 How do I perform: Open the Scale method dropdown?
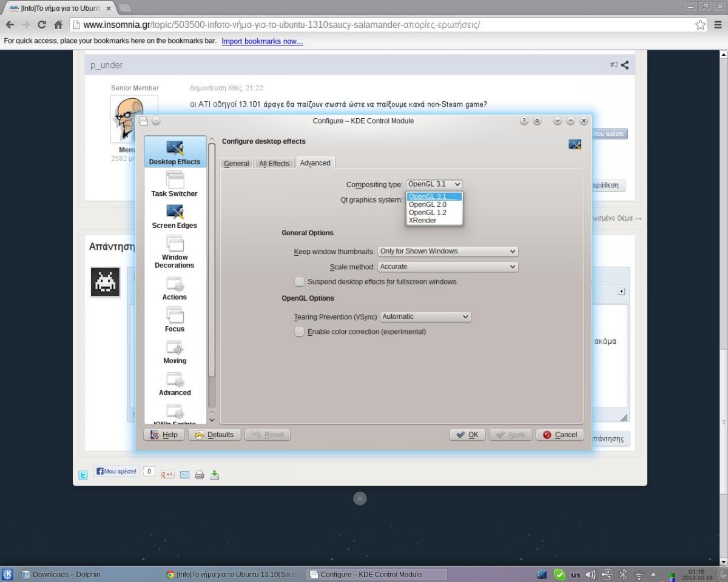click(448, 267)
